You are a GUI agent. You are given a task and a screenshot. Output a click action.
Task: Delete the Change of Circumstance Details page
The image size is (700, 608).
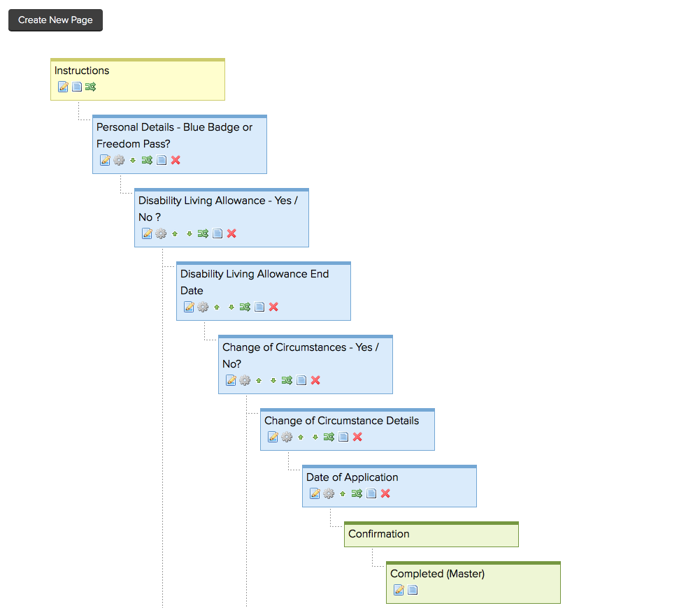pyautogui.click(x=357, y=437)
